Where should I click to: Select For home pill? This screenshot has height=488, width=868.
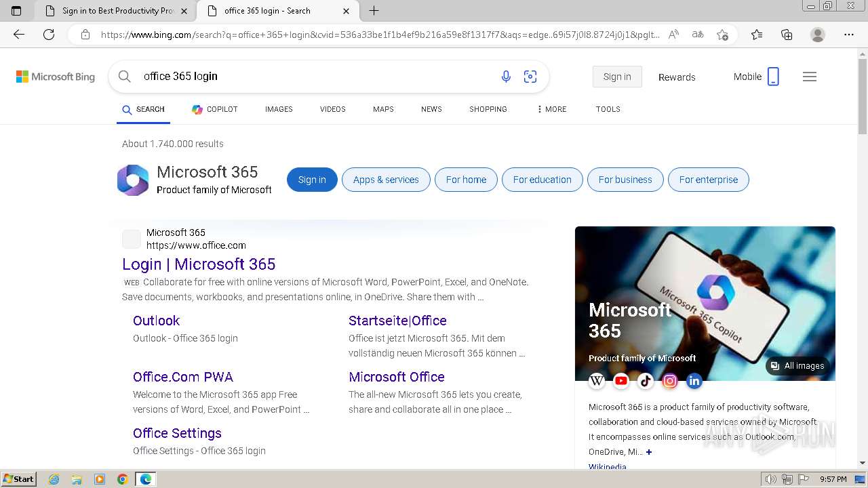(x=466, y=180)
